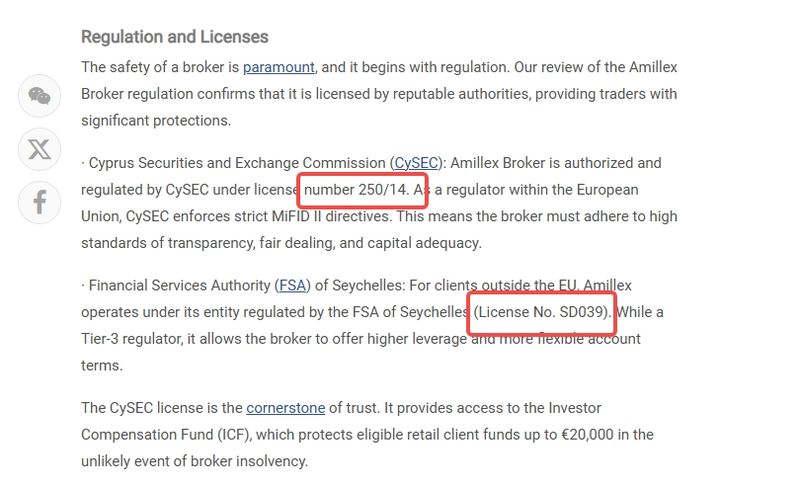This screenshot has width=800, height=492.
Task: Click the 'significant protections' phrase
Action: coord(156,120)
